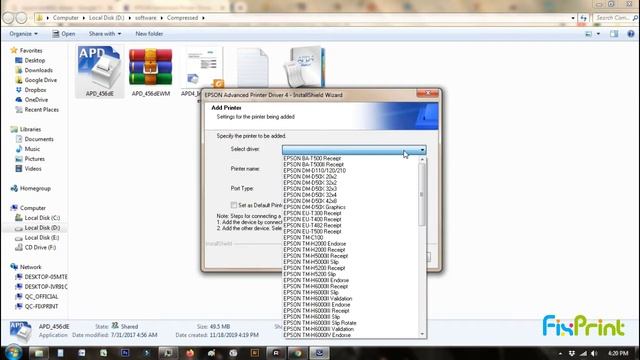This screenshot has height=360, width=640.
Task: Open Explorer help question mark icon
Action: click(x=631, y=34)
